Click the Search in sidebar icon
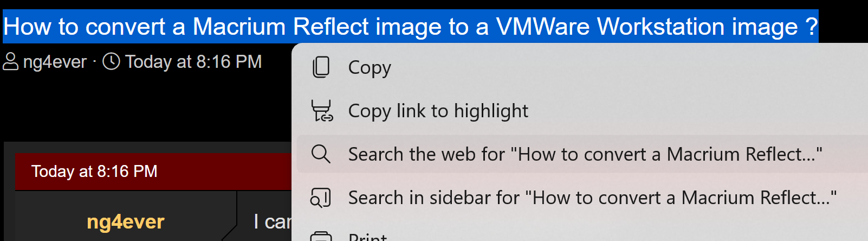The image size is (868, 241). [321, 198]
